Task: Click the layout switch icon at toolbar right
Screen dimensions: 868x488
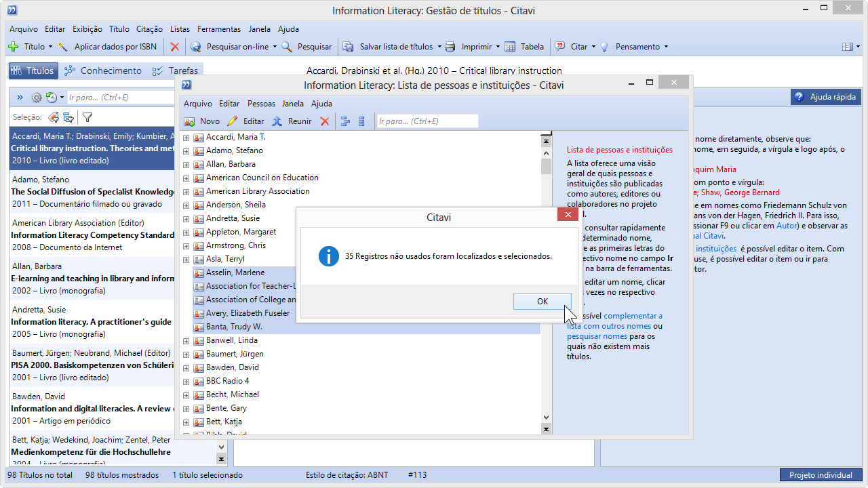Action: point(847,47)
